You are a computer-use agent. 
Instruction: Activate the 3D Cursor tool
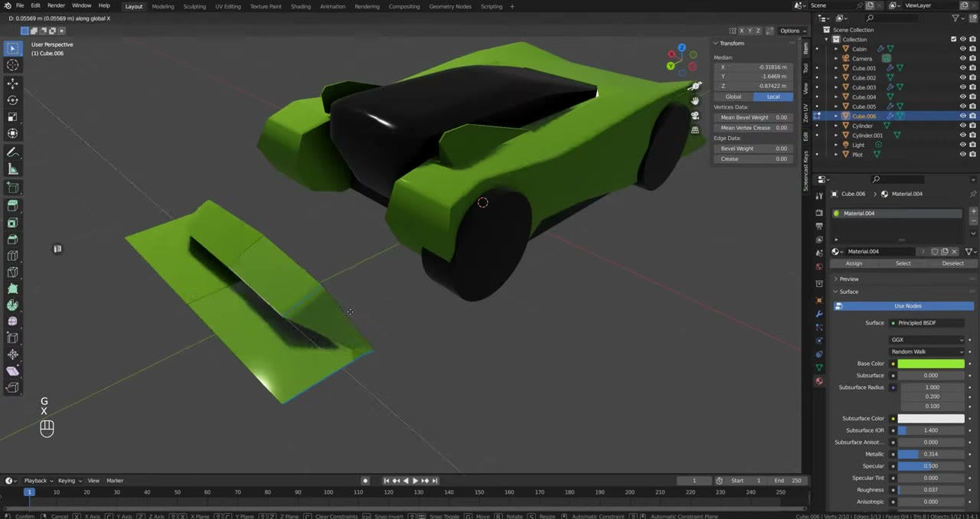12,65
